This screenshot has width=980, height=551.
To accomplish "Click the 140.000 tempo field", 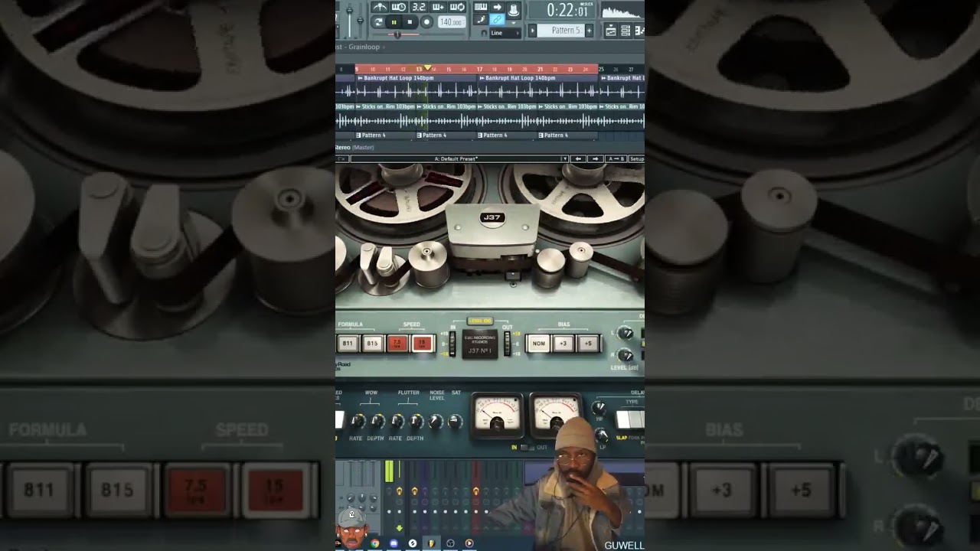I will [452, 22].
